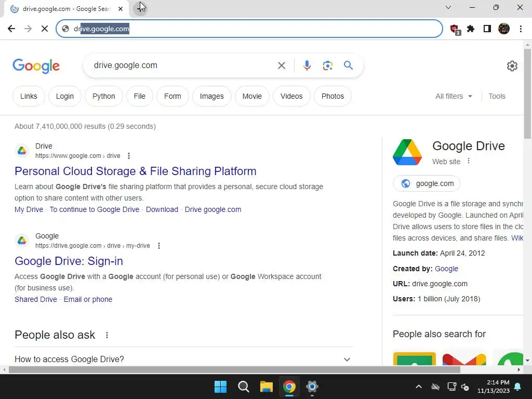532x399 pixels.
Task: Start voice search with the microphone
Action: click(x=307, y=65)
